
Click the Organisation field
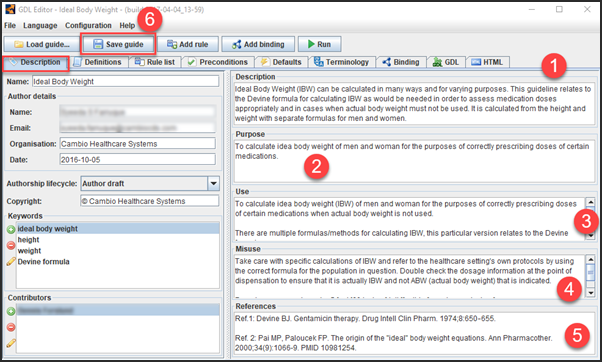[137, 144]
